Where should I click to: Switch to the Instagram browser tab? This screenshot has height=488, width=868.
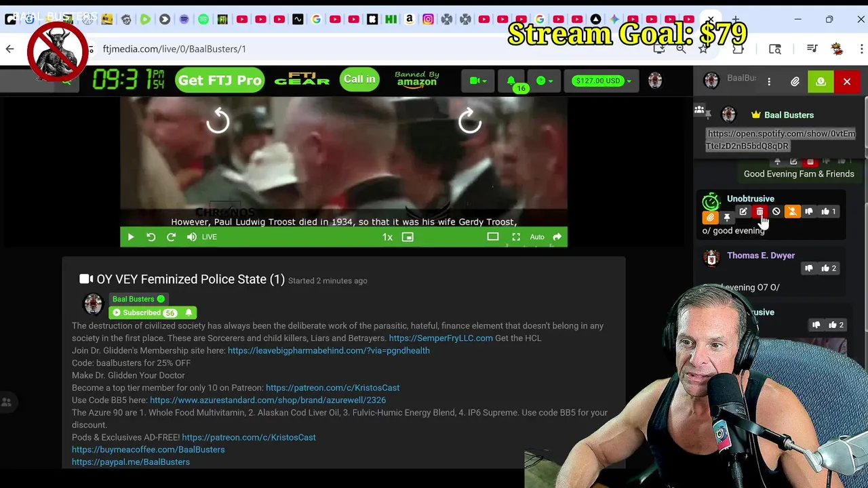(x=428, y=20)
